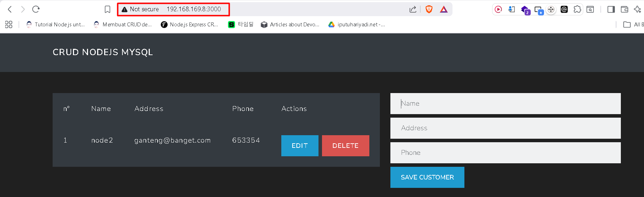Open Brave Rewards triangle icon
This screenshot has height=197, width=644.
point(444,9)
